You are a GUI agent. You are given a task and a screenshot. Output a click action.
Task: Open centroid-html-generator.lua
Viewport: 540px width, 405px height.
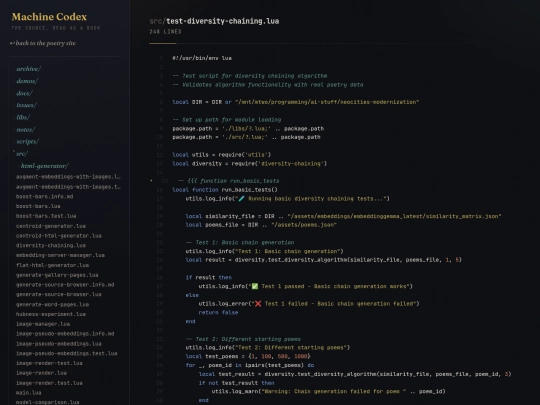coord(59,236)
